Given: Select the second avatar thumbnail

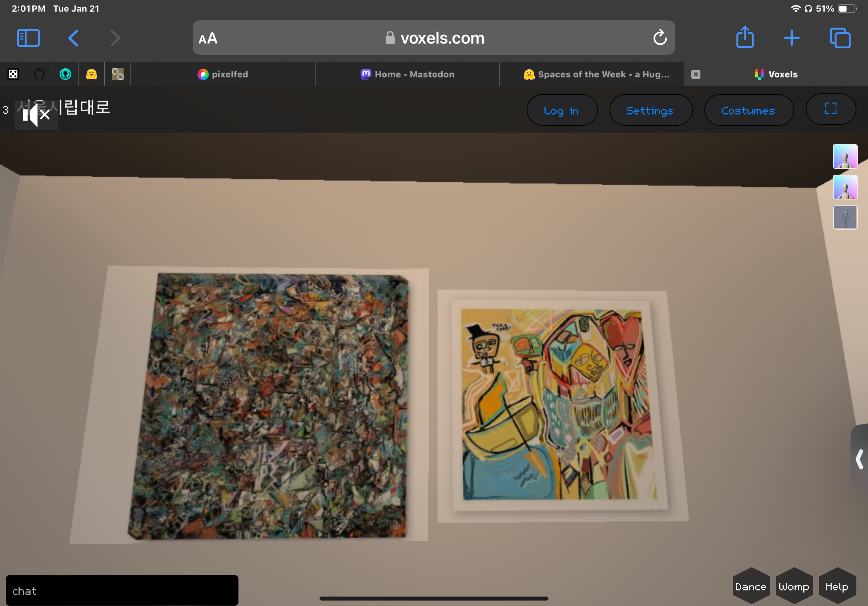Looking at the screenshot, I should 845,187.
